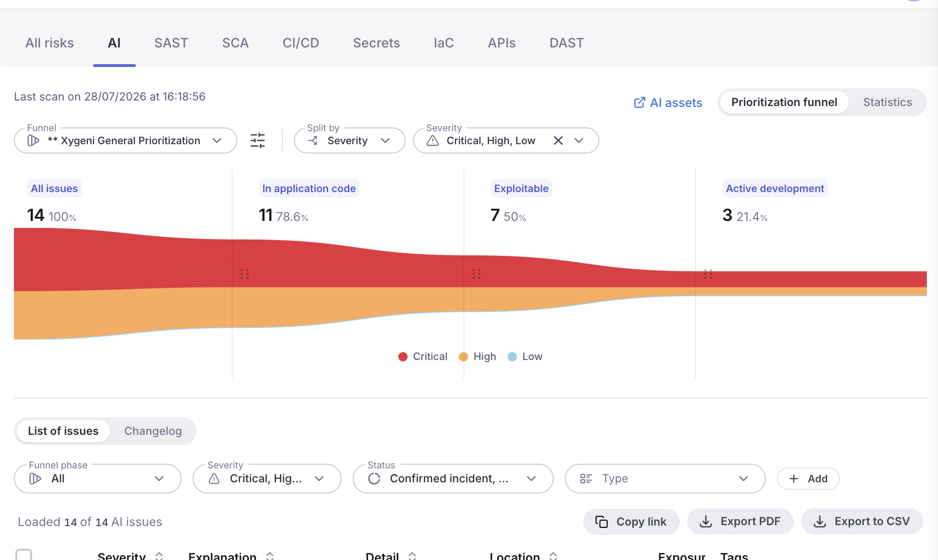Click the Exploitable funnel stage label
This screenshot has width=938, height=560.
(x=521, y=188)
